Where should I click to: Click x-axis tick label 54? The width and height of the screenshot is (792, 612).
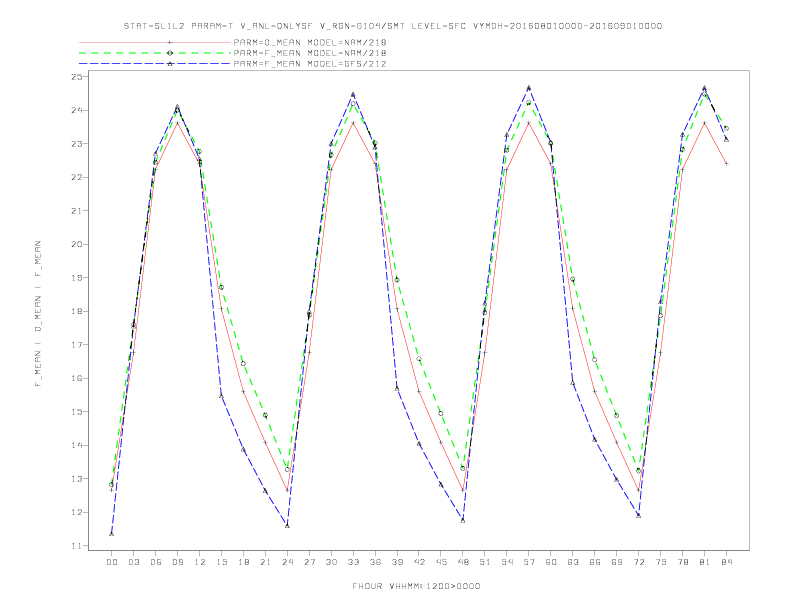point(507,562)
